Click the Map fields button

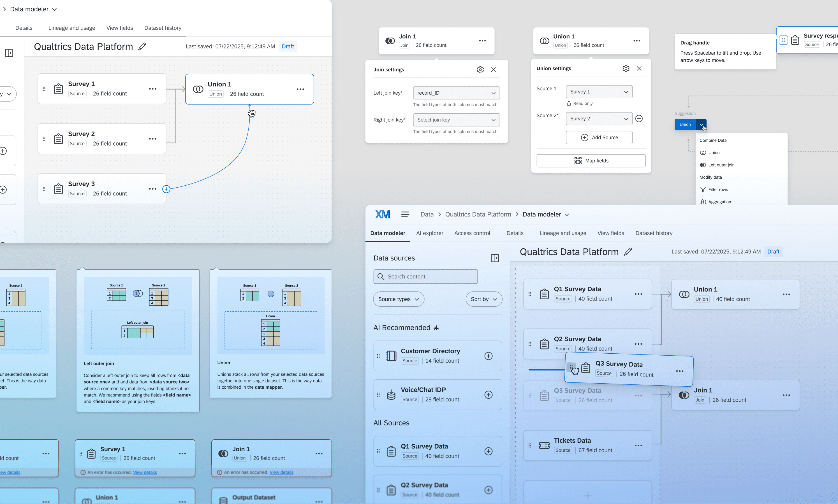pyautogui.click(x=591, y=161)
